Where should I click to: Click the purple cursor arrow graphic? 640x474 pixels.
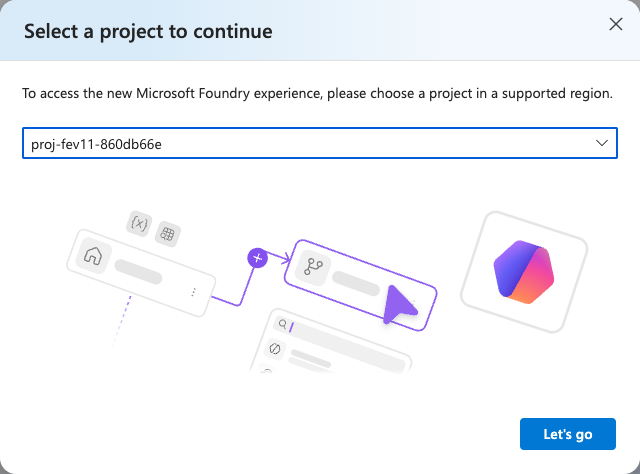[399, 305]
